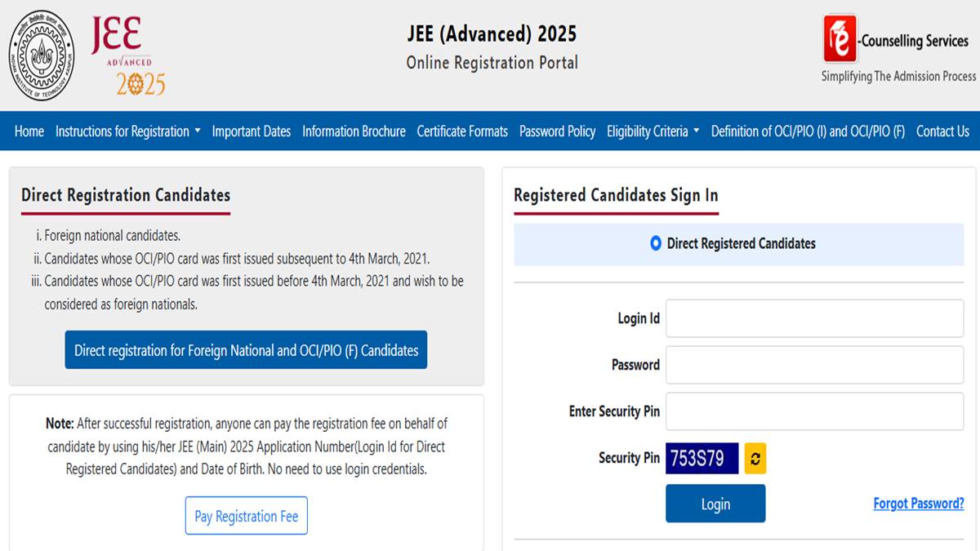
Task: Start direct registration for Foreign National candidates
Action: (x=246, y=349)
